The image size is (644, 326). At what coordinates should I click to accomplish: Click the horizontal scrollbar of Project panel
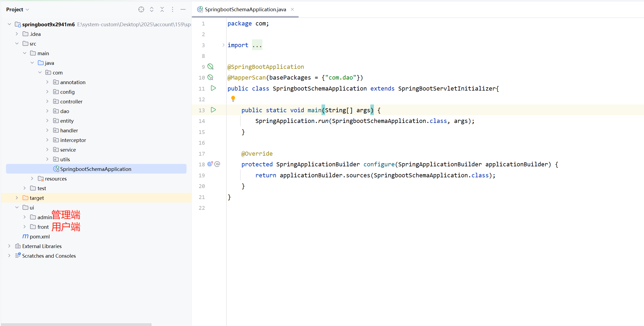pos(76,324)
